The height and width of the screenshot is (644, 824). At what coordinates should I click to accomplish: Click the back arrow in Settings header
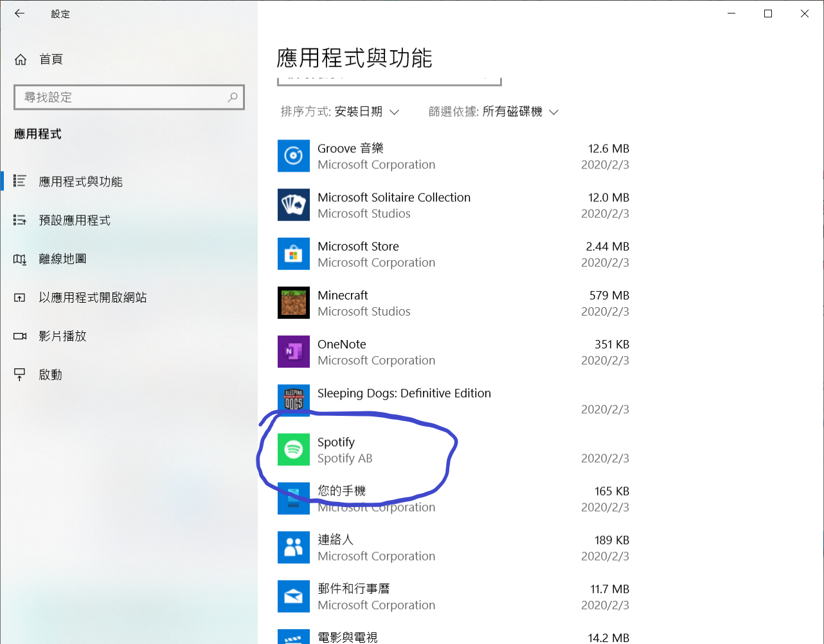point(20,13)
